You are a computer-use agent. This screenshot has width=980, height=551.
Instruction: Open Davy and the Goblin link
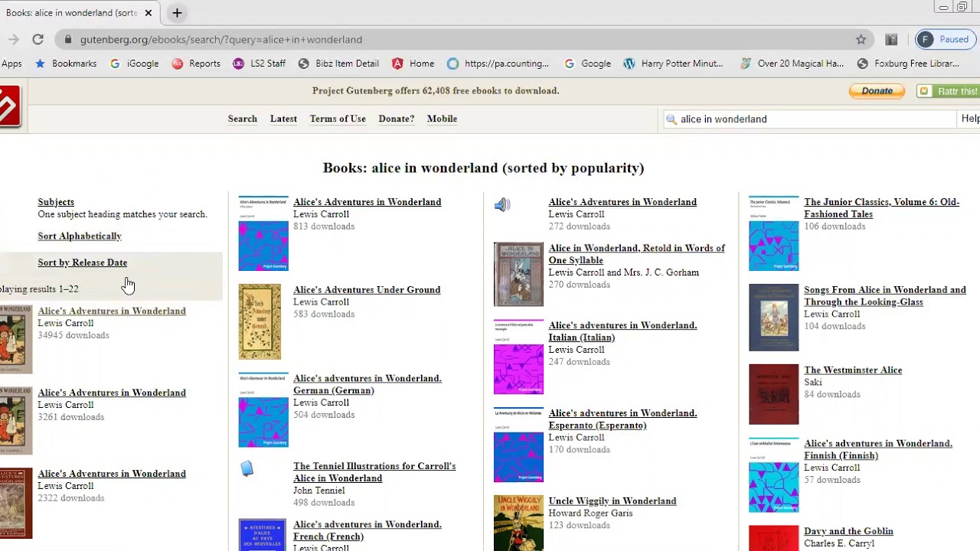[x=848, y=531]
